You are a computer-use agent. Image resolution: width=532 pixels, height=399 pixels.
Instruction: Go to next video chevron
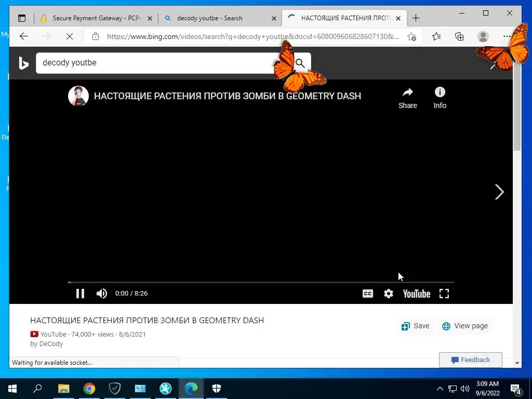499,192
